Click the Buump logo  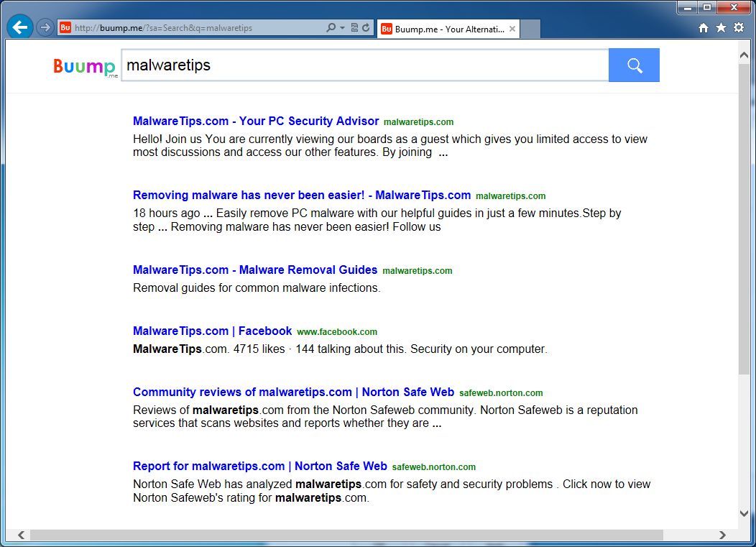point(86,67)
